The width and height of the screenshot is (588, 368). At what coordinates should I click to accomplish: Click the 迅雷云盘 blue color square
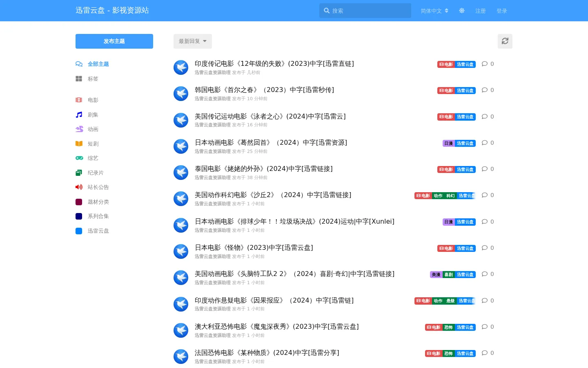(79, 231)
